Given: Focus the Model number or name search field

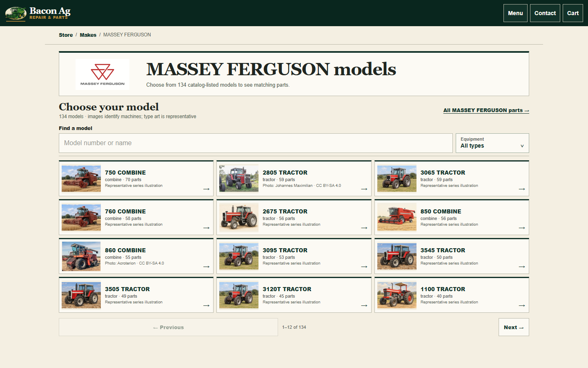Looking at the screenshot, I should click(x=256, y=143).
